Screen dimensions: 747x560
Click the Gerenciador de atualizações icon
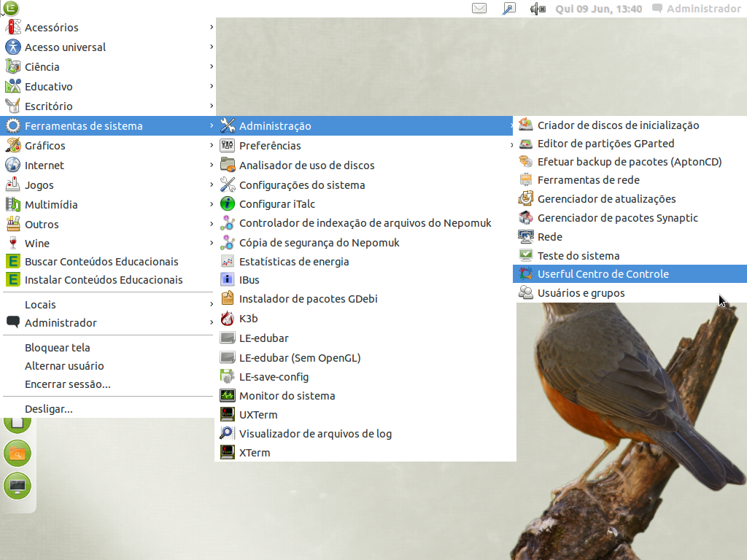pyautogui.click(x=525, y=198)
